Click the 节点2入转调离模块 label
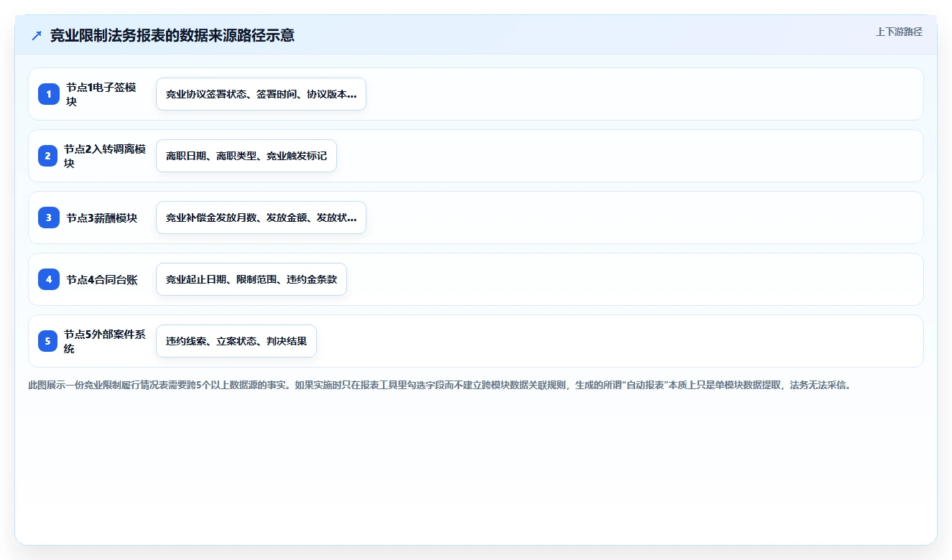This screenshot has height=560, width=952. click(105, 156)
